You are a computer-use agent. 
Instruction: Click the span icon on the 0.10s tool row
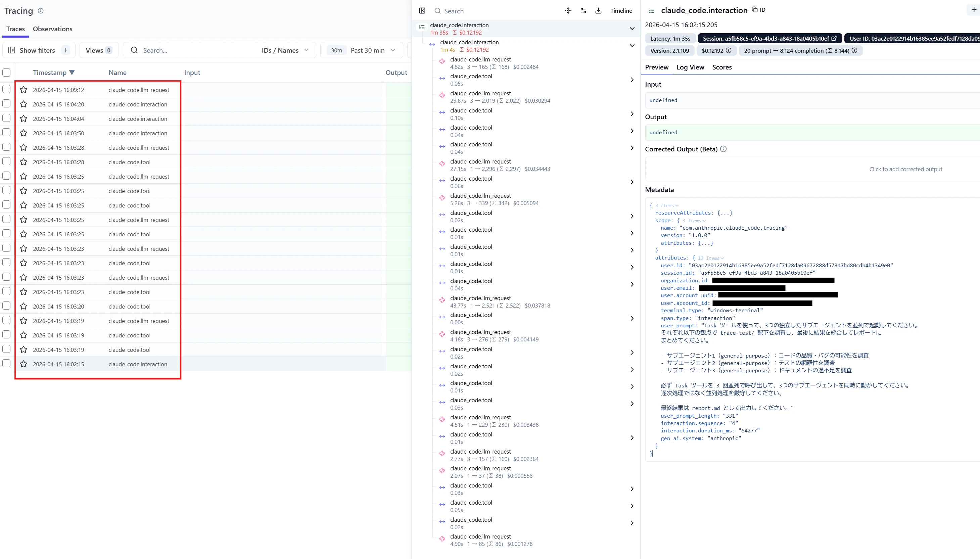pos(442,112)
